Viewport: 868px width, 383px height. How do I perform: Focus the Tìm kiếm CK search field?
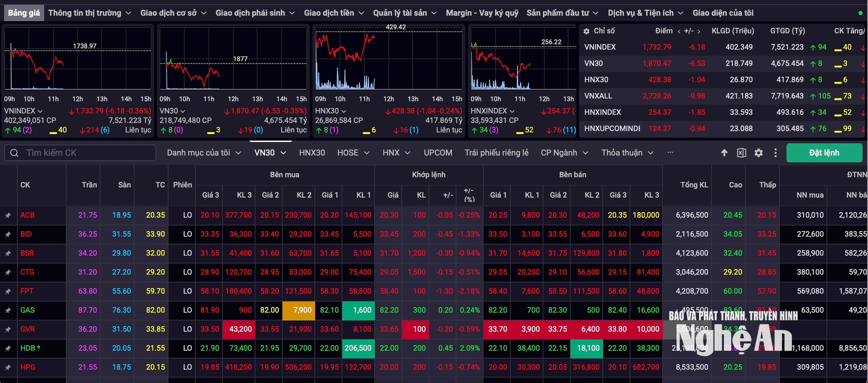[x=80, y=153]
